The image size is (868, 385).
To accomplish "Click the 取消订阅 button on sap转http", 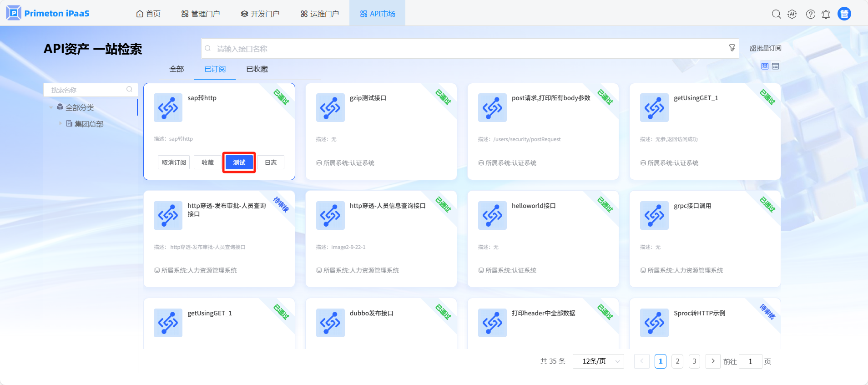I will point(174,162).
